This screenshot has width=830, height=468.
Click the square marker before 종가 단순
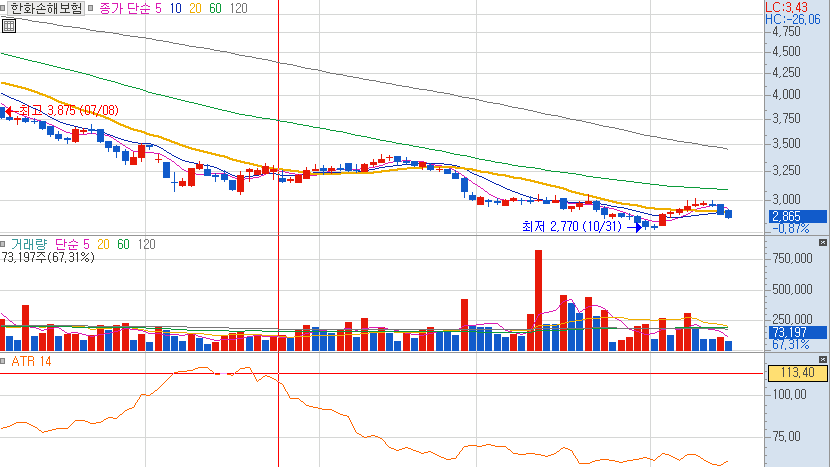click(91, 8)
